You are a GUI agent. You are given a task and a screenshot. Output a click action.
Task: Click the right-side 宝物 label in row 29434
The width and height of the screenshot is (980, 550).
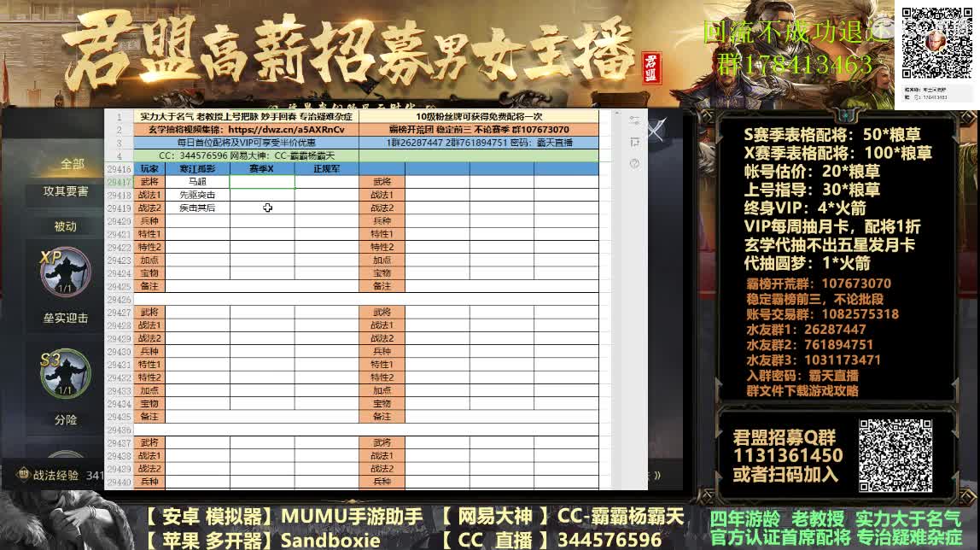point(382,404)
